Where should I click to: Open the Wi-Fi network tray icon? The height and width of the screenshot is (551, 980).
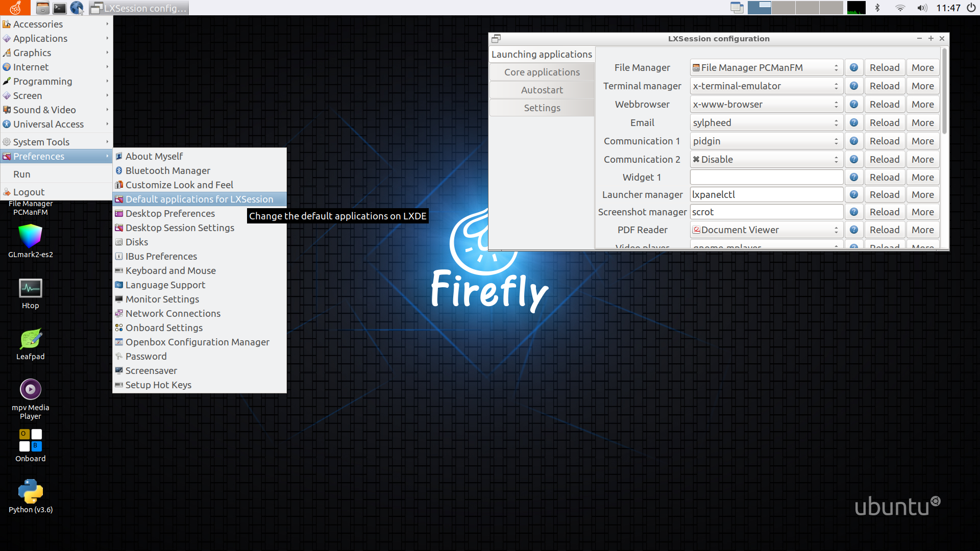(x=900, y=8)
